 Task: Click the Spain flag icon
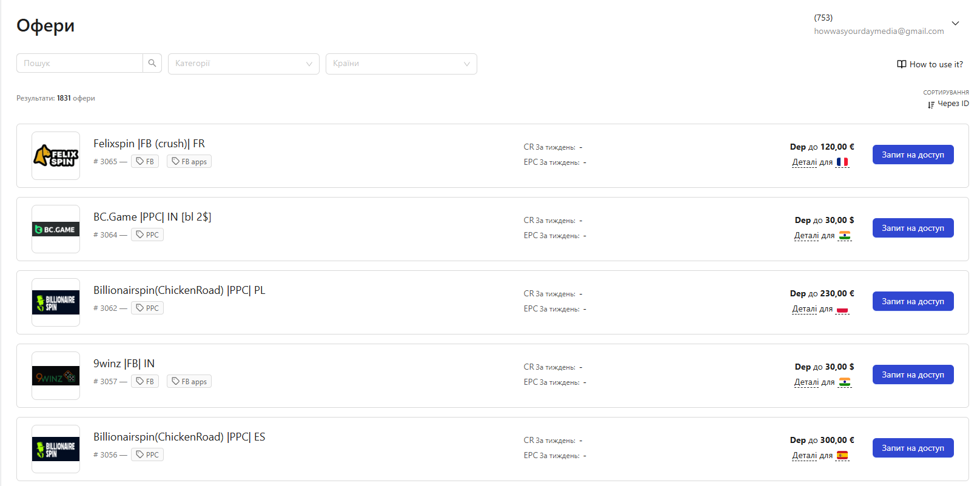coord(842,456)
